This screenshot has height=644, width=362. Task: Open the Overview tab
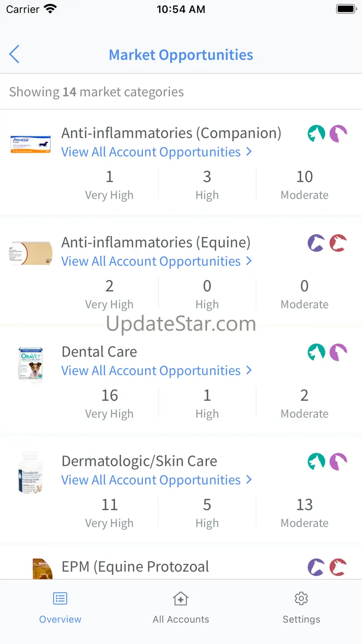(x=60, y=608)
